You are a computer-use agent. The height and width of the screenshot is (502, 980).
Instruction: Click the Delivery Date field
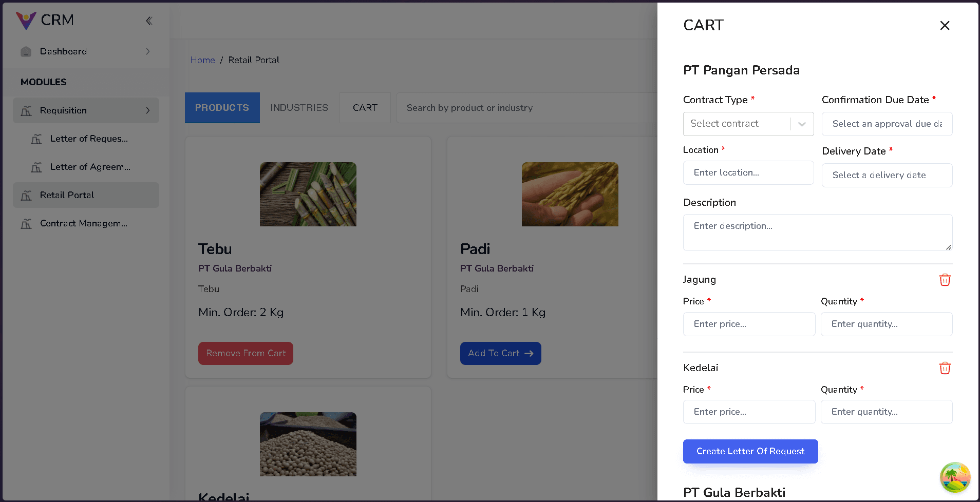click(x=887, y=175)
